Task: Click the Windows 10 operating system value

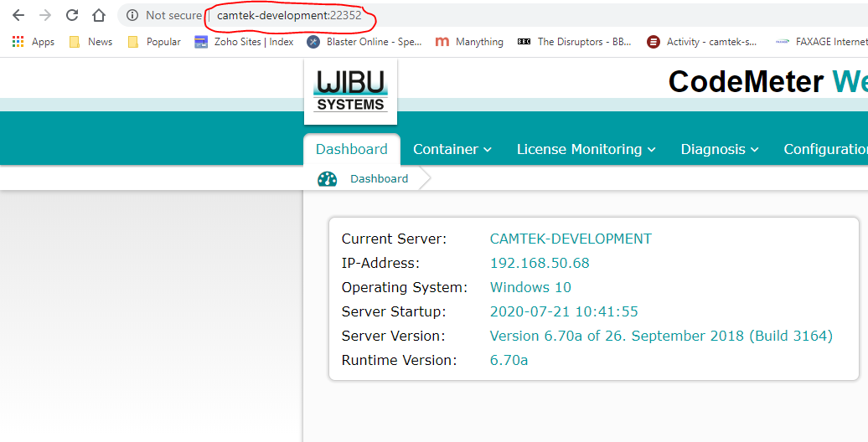Action: pyautogui.click(x=530, y=288)
